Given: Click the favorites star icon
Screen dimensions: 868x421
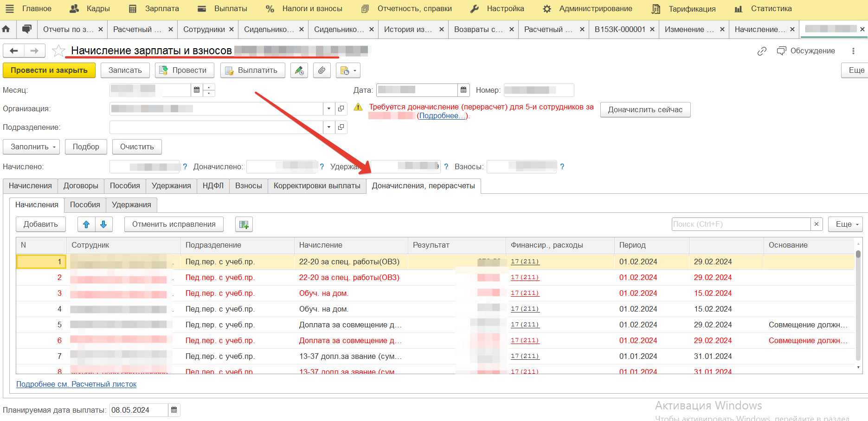Looking at the screenshot, I should point(58,51).
